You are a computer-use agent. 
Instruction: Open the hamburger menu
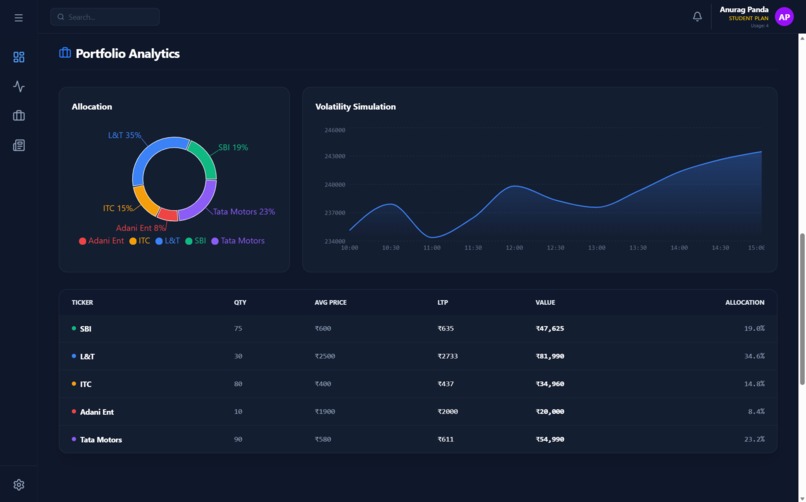point(19,18)
